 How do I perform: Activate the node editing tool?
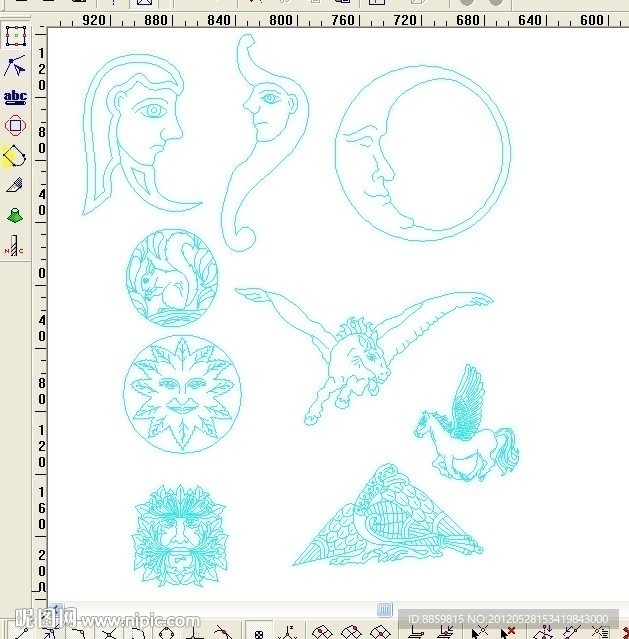(x=15, y=67)
